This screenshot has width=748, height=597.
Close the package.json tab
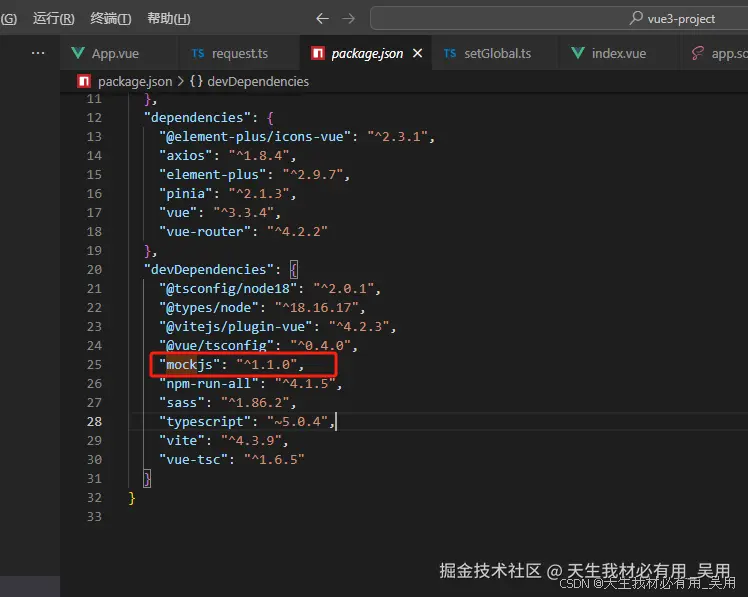pyautogui.click(x=417, y=53)
